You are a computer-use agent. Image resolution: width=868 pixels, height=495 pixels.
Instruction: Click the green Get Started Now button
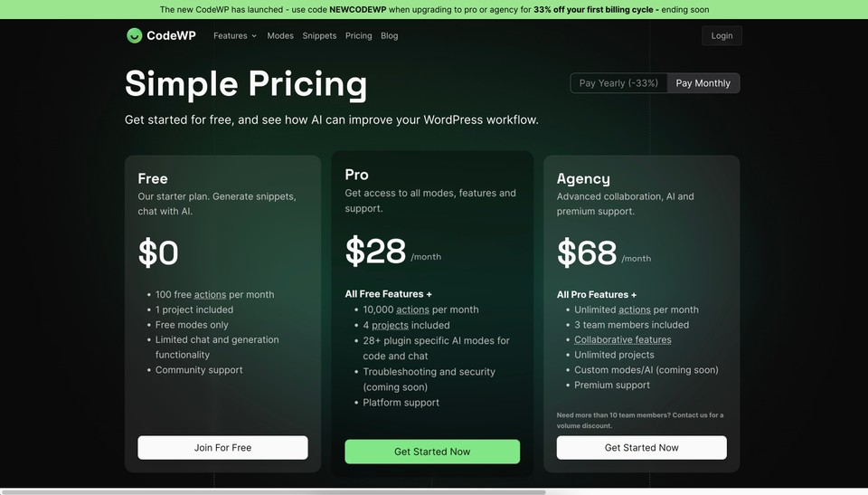(432, 452)
